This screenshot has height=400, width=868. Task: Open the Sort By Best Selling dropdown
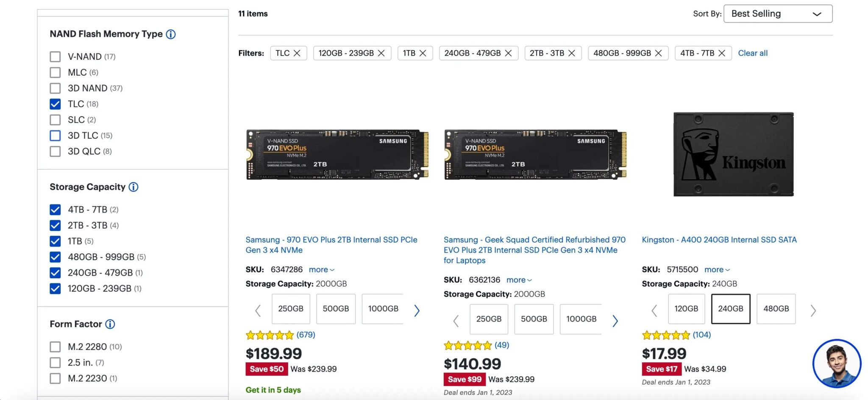[x=777, y=13]
